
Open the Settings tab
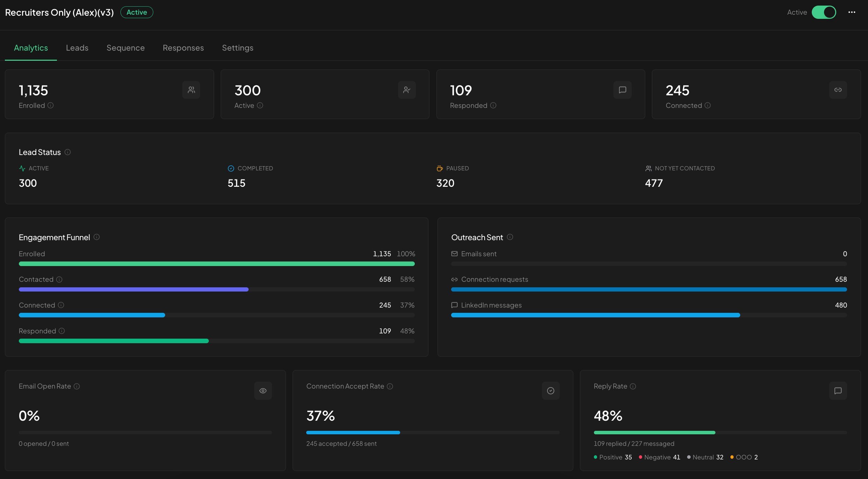click(238, 48)
